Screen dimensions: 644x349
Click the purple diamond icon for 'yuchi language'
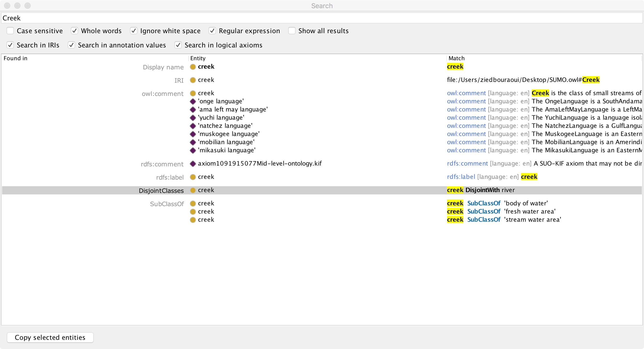coord(193,118)
